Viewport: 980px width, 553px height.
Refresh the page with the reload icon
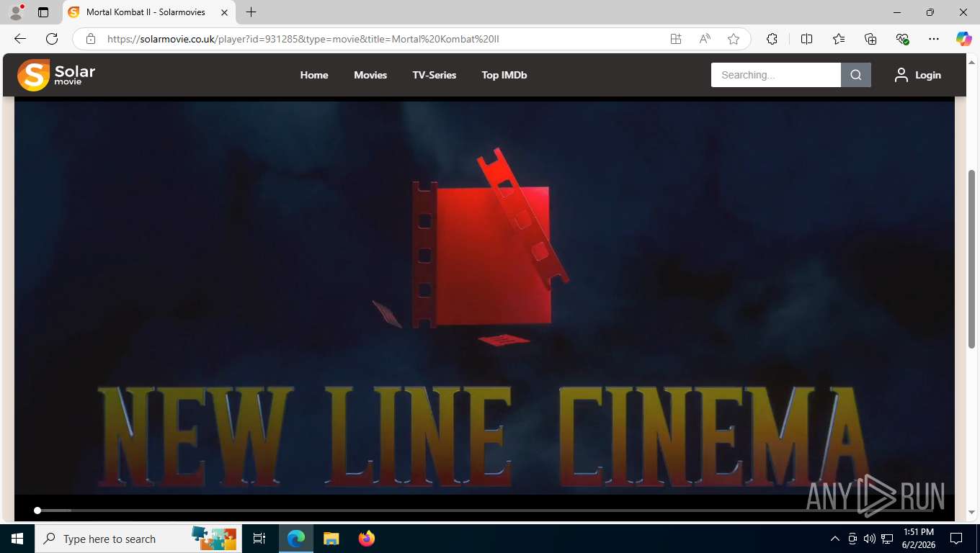[52, 39]
